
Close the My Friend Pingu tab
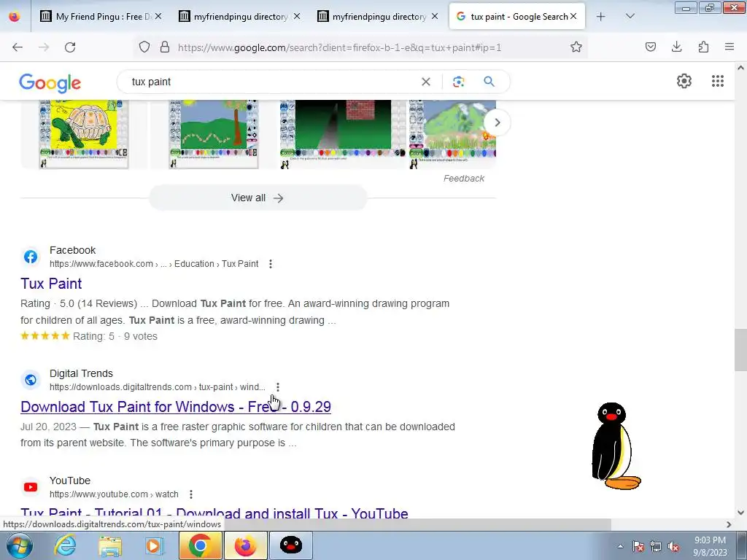pos(158,16)
